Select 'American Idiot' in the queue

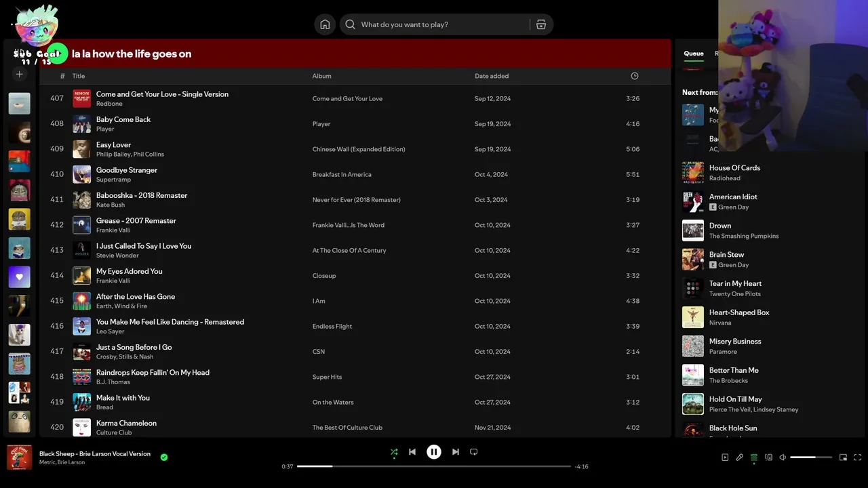[733, 197]
